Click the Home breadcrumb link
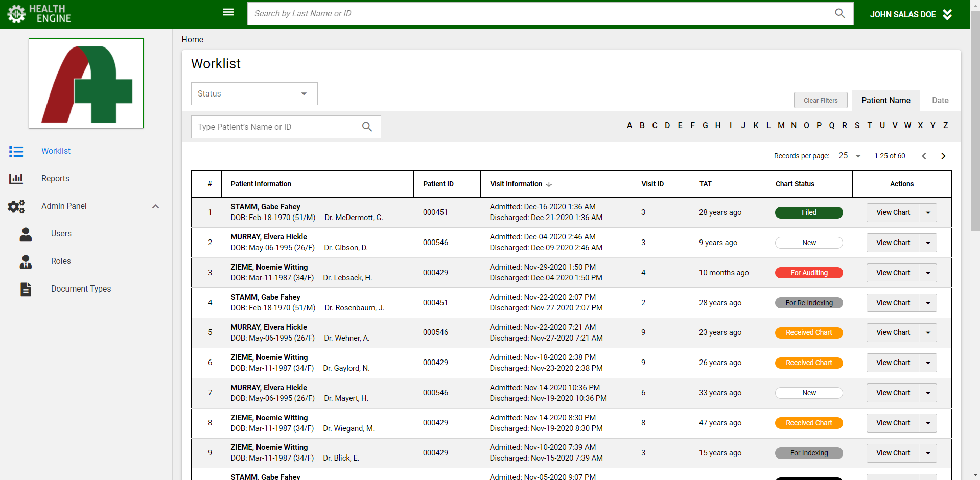 (x=193, y=40)
